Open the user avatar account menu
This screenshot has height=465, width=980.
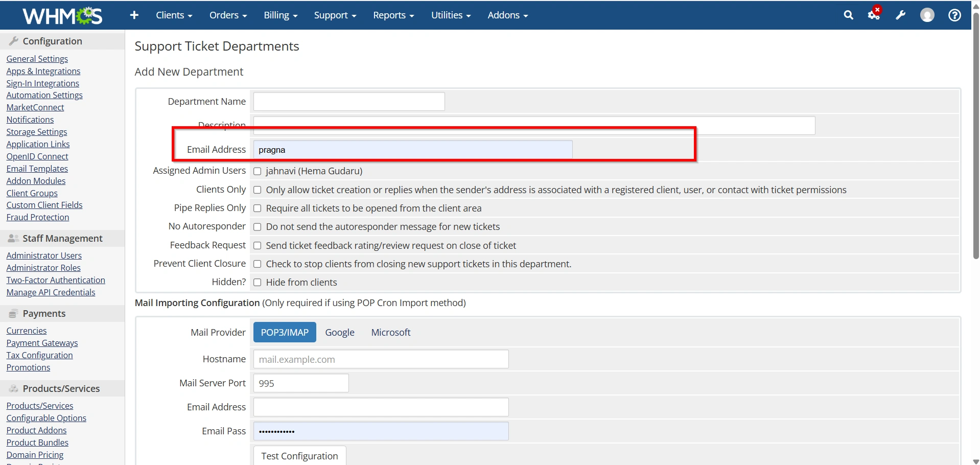click(927, 15)
